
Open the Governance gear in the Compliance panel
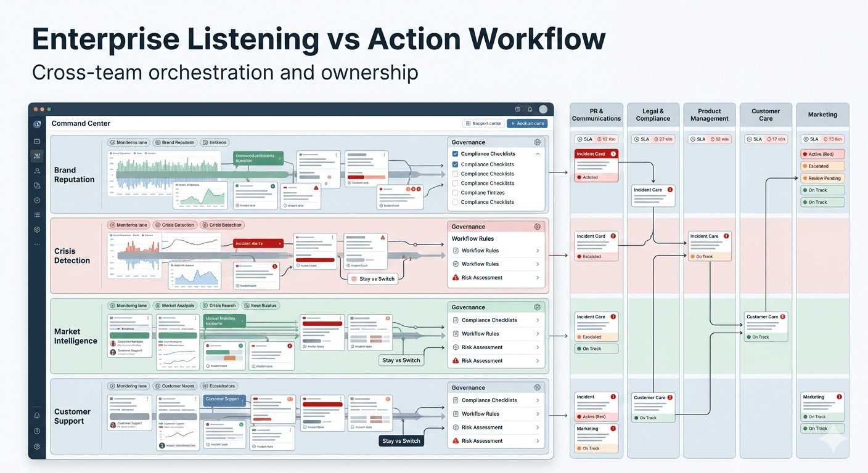click(537, 142)
